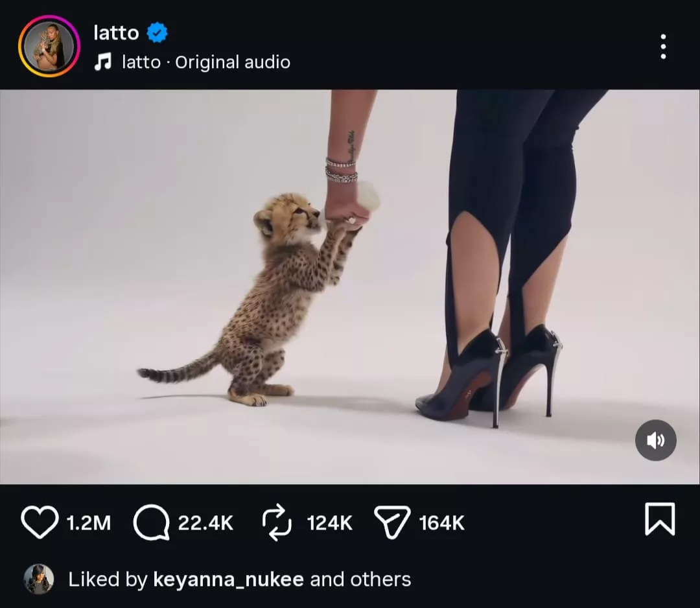
Task: Open keyanna_nukee's profile
Action: (x=228, y=579)
